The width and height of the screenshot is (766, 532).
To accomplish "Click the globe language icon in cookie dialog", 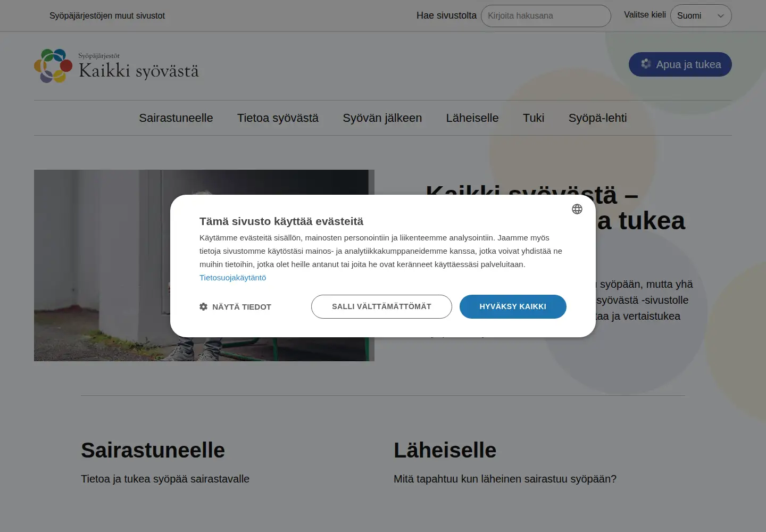I will [x=577, y=209].
